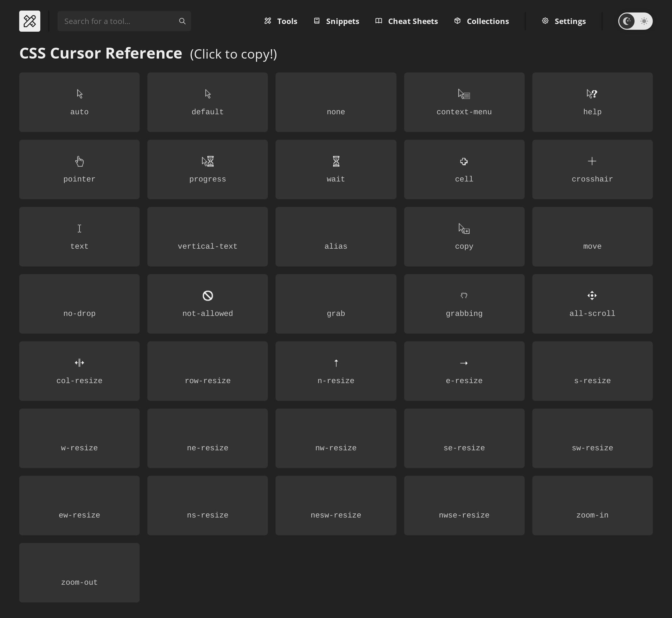Click the search magnifier icon
Image resolution: width=672 pixels, height=618 pixels.
(182, 21)
